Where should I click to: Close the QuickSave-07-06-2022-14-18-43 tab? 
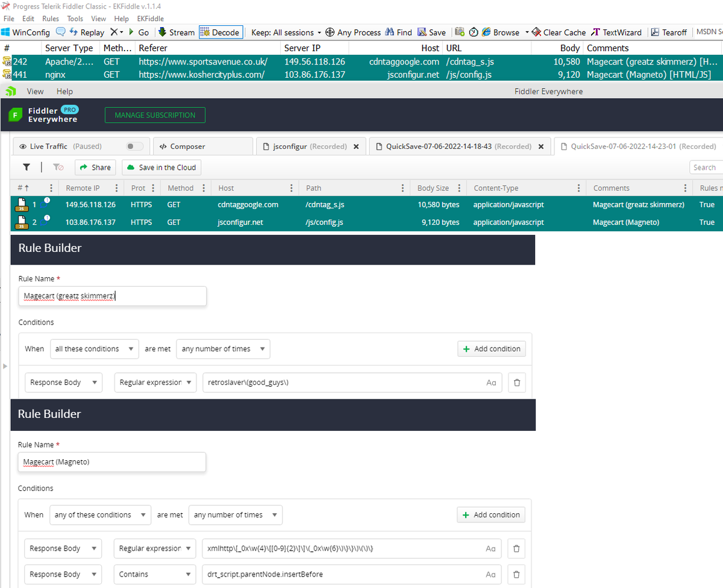point(541,146)
